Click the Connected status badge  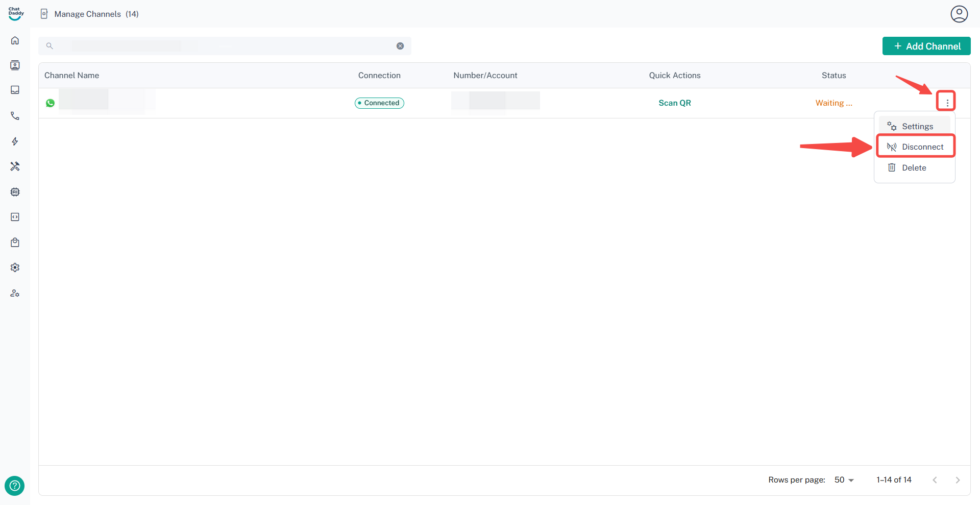(379, 103)
